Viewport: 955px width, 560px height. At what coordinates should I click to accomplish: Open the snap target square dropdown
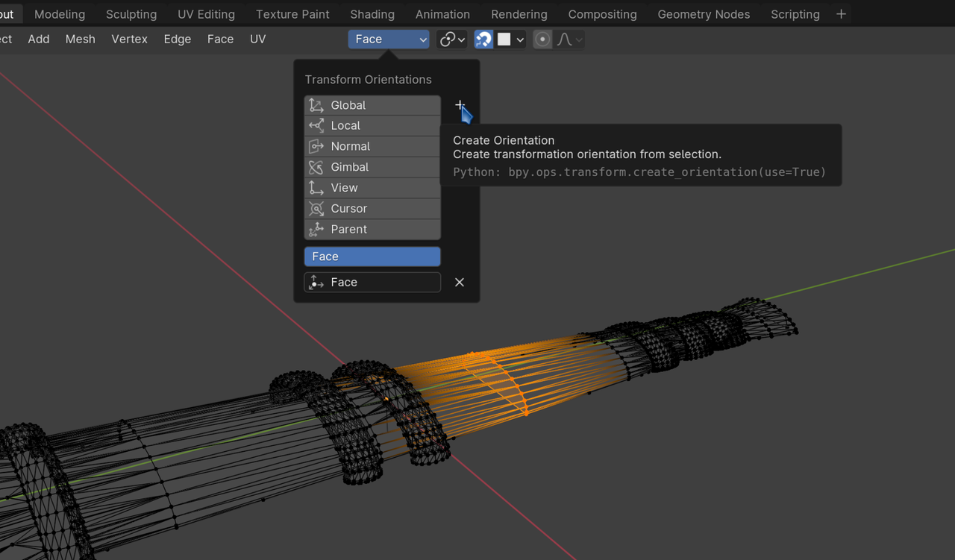(505, 40)
